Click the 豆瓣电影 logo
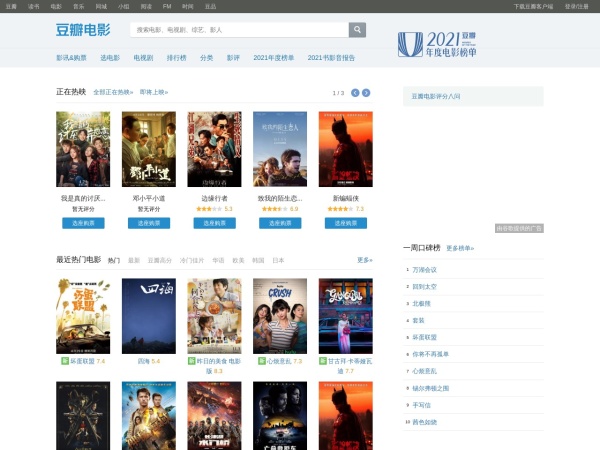This screenshot has width=600, height=450. pos(83,30)
